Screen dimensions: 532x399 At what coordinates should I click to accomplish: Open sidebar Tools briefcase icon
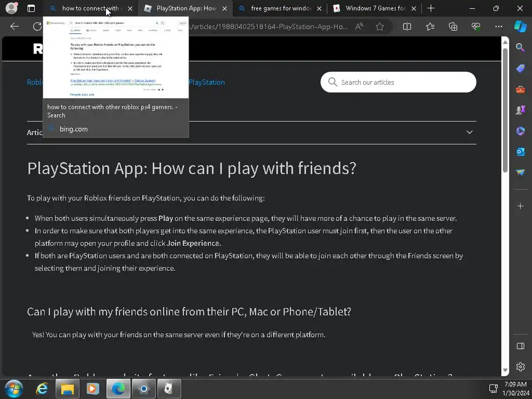click(520, 89)
